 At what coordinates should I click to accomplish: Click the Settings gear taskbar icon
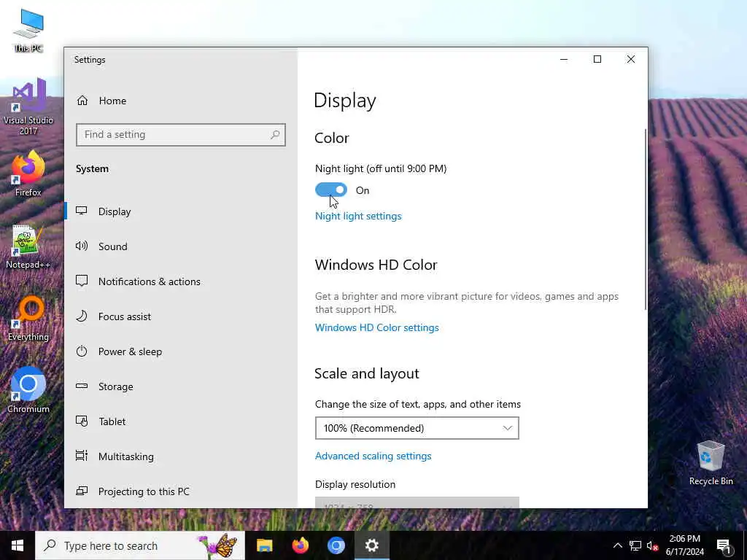371,545
